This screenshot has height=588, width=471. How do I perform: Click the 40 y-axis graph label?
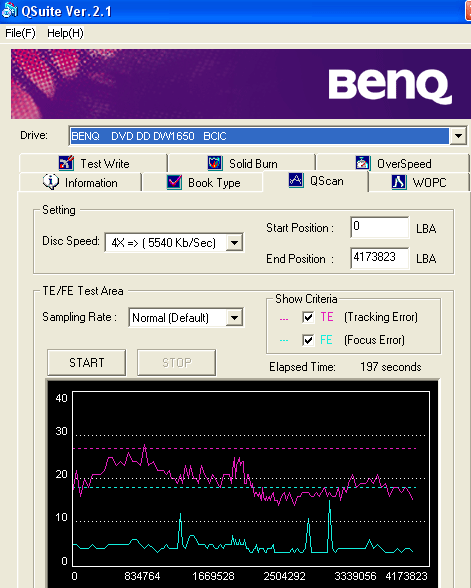click(62, 398)
